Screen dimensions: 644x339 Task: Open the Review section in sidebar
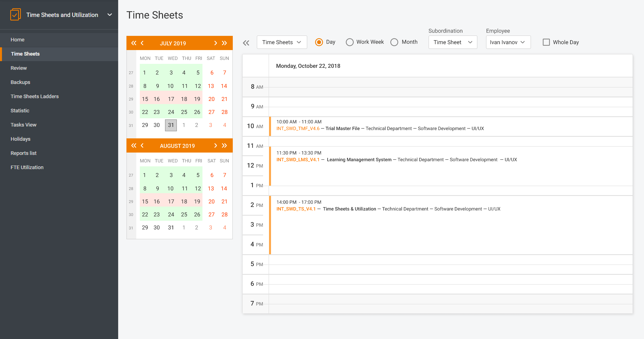coord(19,68)
